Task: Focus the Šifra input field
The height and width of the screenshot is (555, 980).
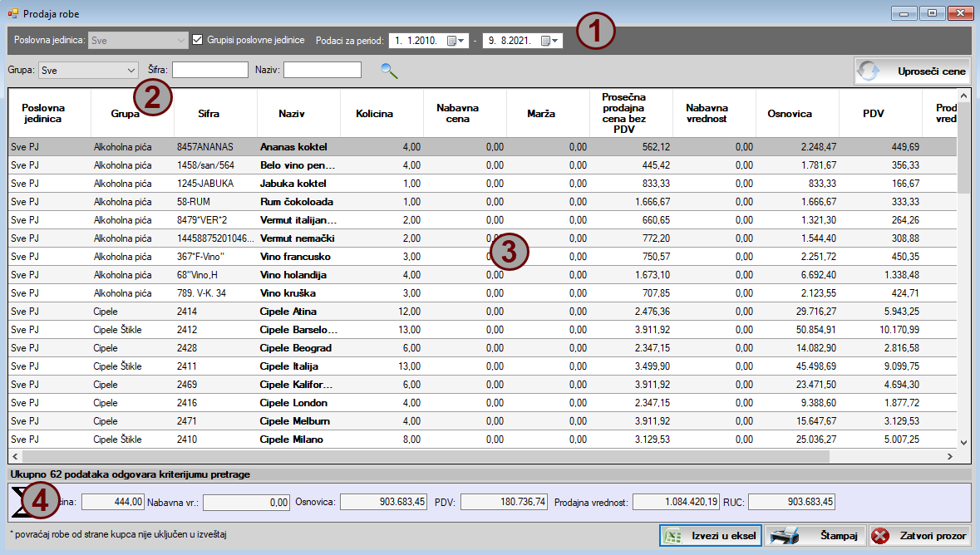Action: 210,70
